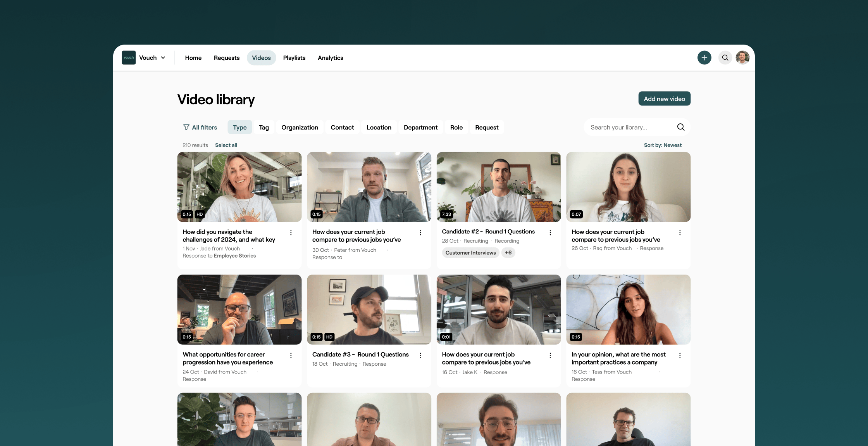This screenshot has width=868, height=446.
Task: Click '16 Oct · Jake K · Response' metadata
Action: point(474,372)
